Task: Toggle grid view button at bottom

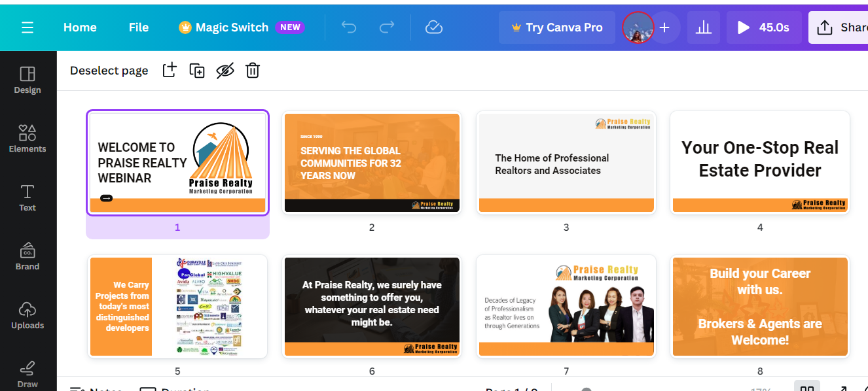Action: point(807,387)
